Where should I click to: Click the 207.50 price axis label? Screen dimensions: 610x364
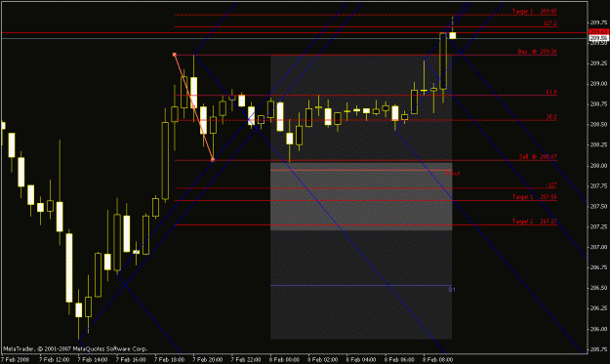(599, 206)
